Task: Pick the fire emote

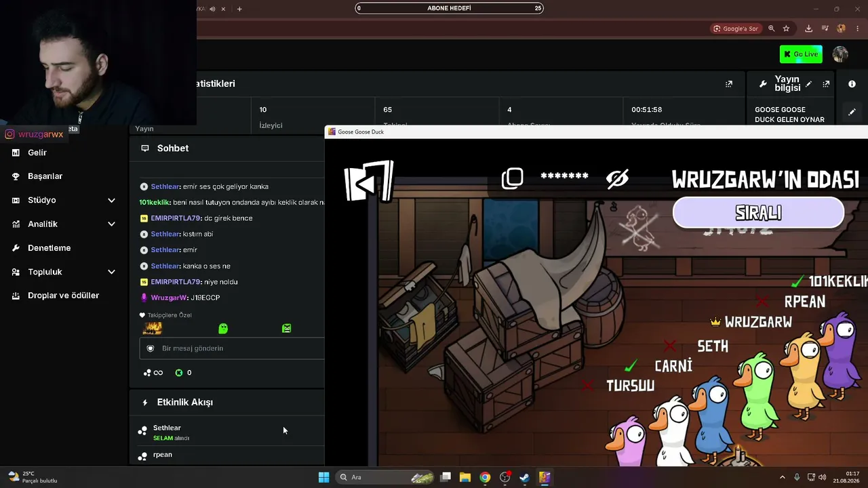Action: tap(153, 329)
